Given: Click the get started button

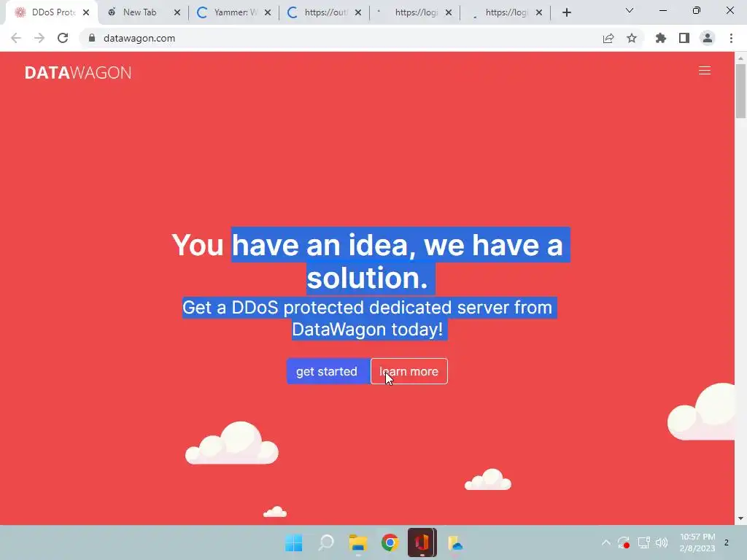Looking at the screenshot, I should 328,371.
